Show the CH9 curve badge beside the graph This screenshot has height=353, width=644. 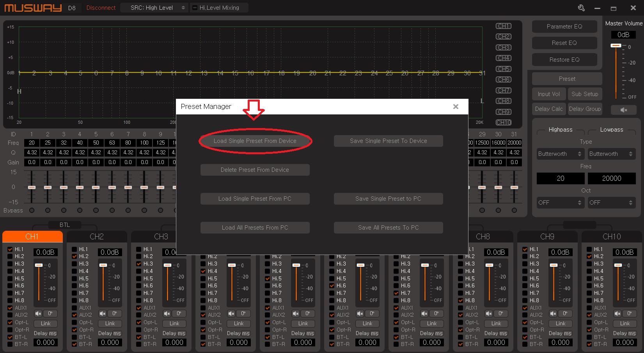[x=504, y=112]
